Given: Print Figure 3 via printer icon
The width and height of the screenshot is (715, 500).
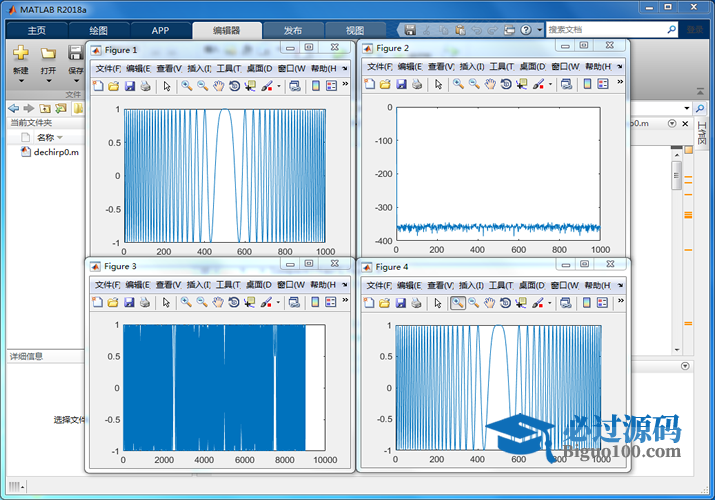Looking at the screenshot, I should [145, 302].
